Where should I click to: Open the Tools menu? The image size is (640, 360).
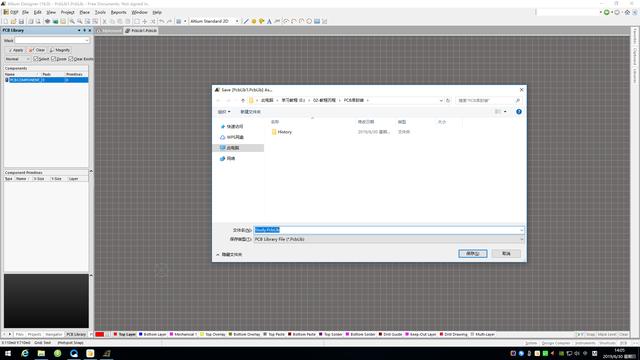tap(100, 12)
